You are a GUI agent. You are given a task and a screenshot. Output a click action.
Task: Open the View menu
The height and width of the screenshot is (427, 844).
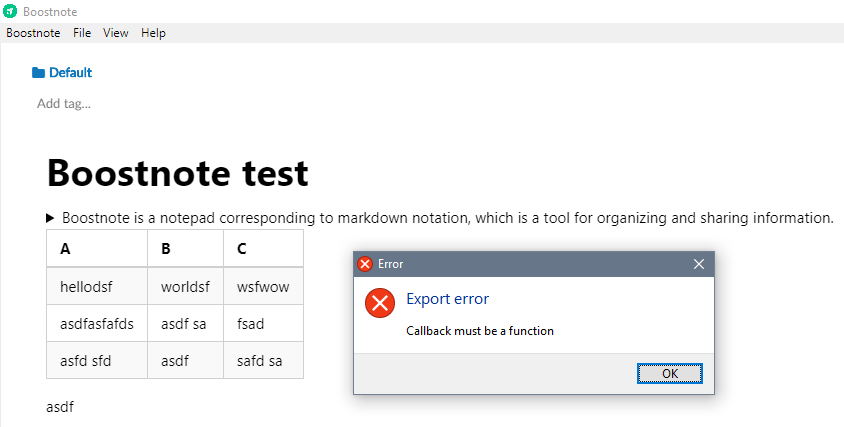click(116, 33)
